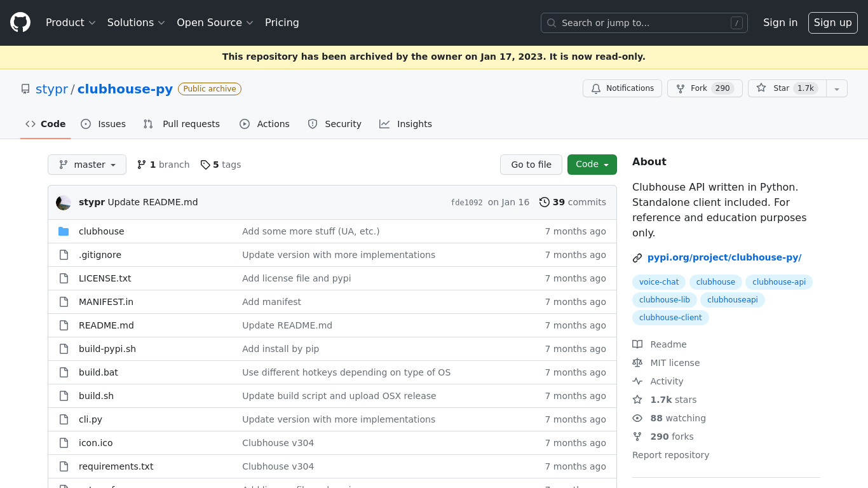This screenshot has width=868, height=488.
Task: Switch to the Pull requests tab
Action: (x=182, y=124)
